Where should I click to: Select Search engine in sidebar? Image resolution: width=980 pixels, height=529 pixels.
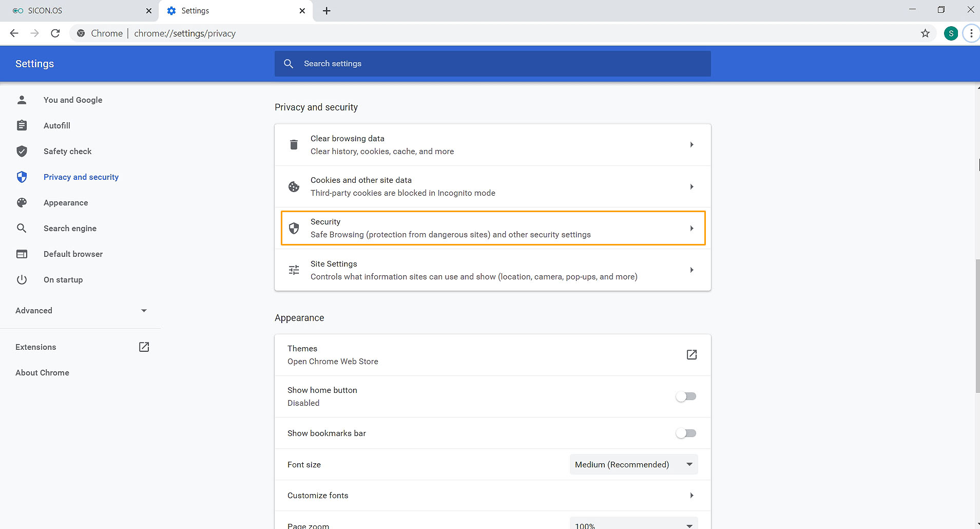pyautogui.click(x=70, y=229)
